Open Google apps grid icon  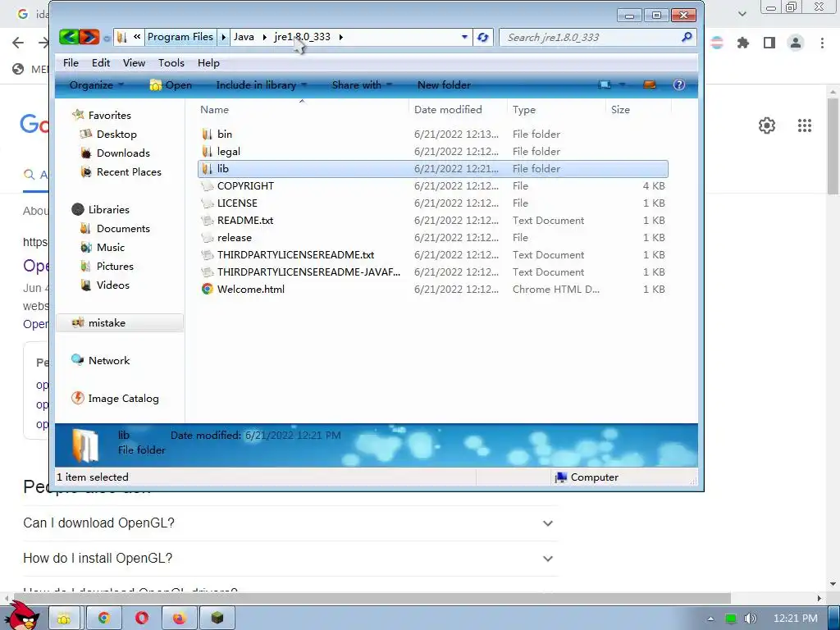coord(804,126)
